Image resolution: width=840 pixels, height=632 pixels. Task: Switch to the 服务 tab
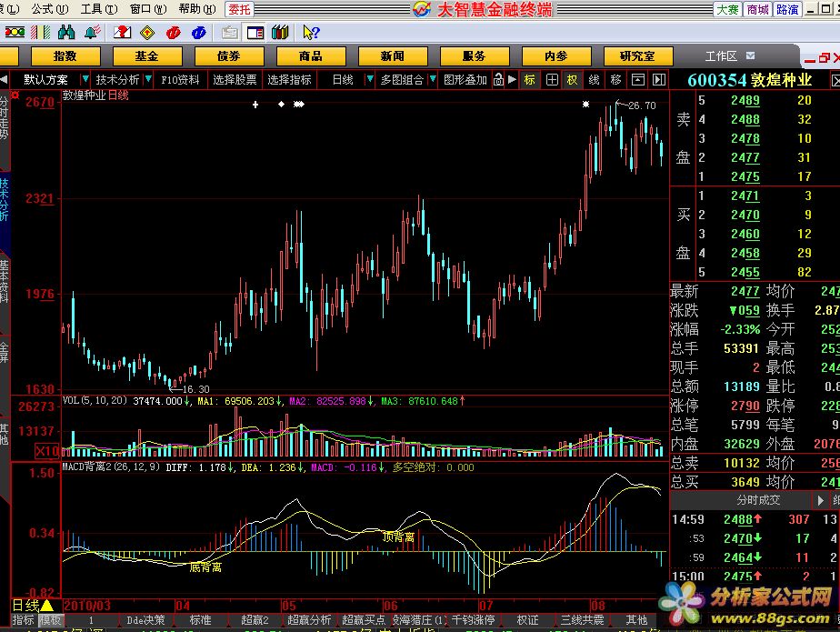pos(475,56)
